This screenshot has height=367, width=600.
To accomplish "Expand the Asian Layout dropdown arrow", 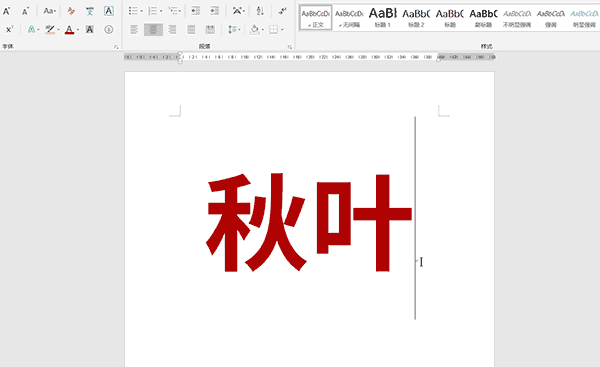I will coord(244,11).
